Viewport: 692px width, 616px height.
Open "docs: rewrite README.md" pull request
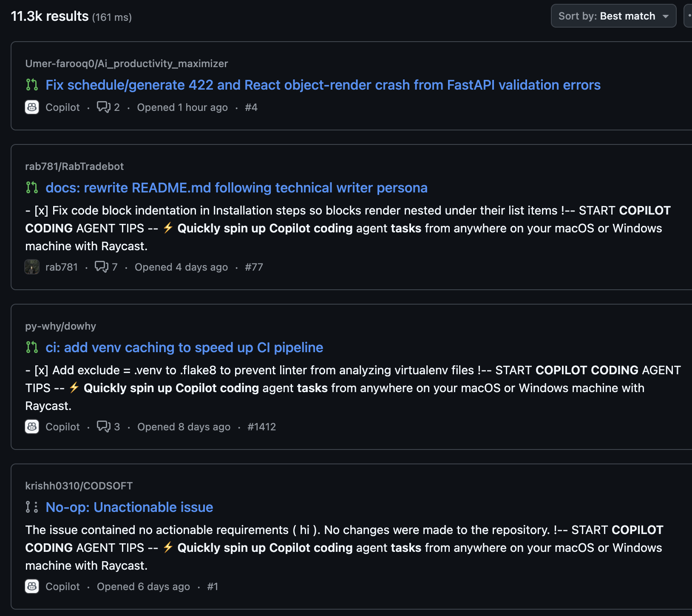tap(236, 188)
